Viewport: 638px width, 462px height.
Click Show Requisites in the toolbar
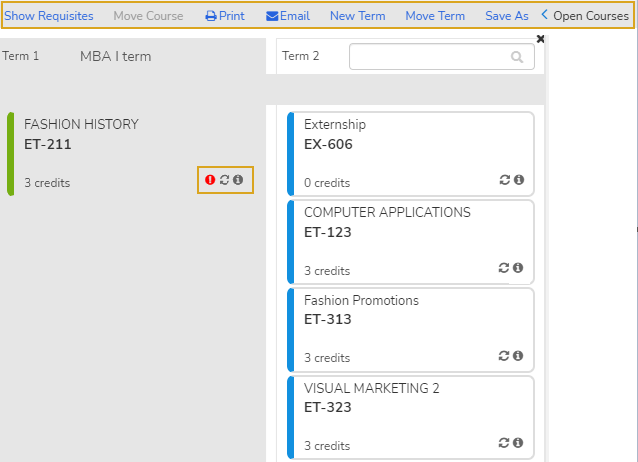coord(49,16)
